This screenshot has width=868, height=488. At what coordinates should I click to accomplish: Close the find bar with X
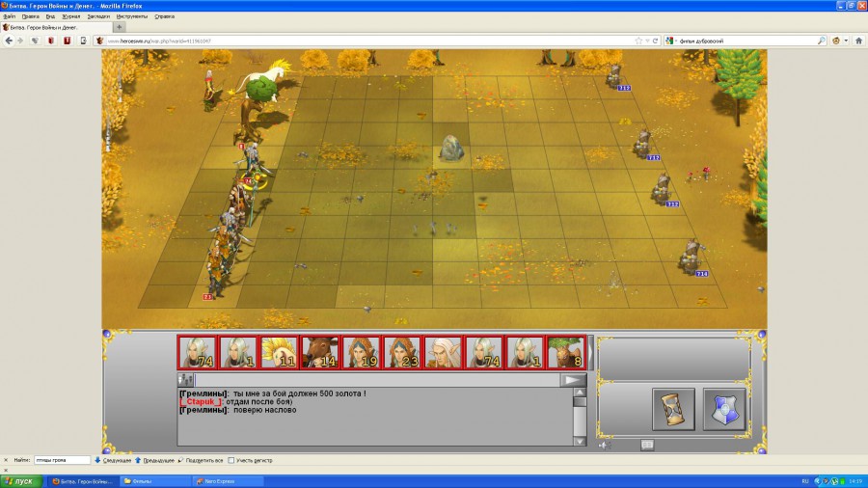coord(6,460)
